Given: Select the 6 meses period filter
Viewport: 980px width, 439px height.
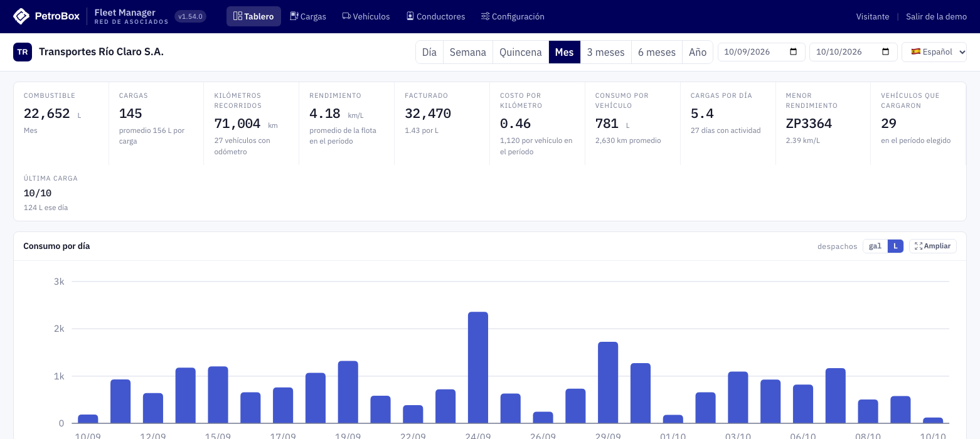Looking at the screenshot, I should (x=657, y=52).
